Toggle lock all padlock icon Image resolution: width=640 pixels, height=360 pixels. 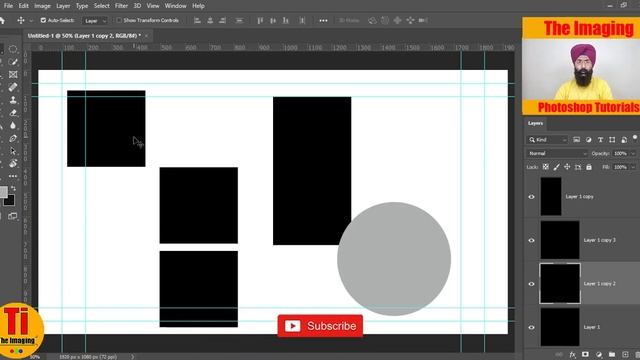pyautogui.click(x=589, y=167)
